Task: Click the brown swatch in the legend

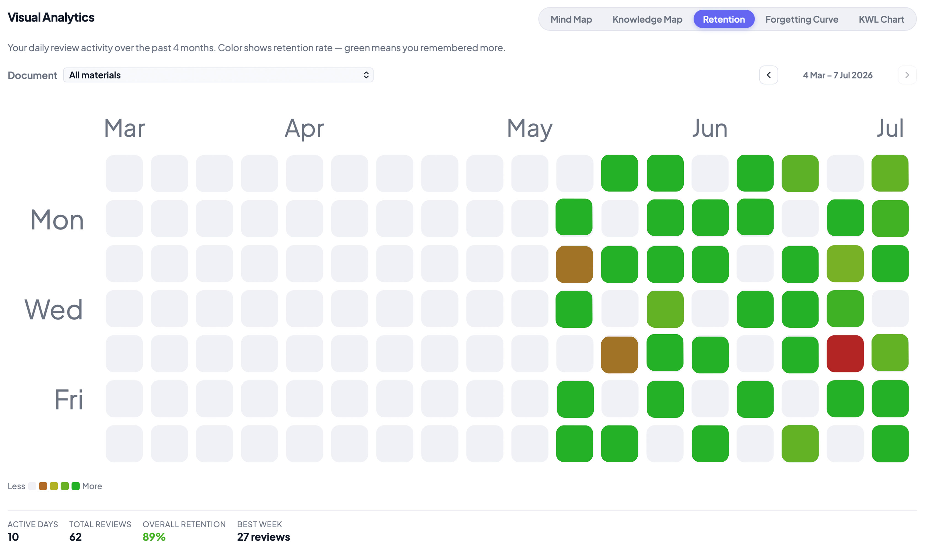Action: [x=43, y=486]
